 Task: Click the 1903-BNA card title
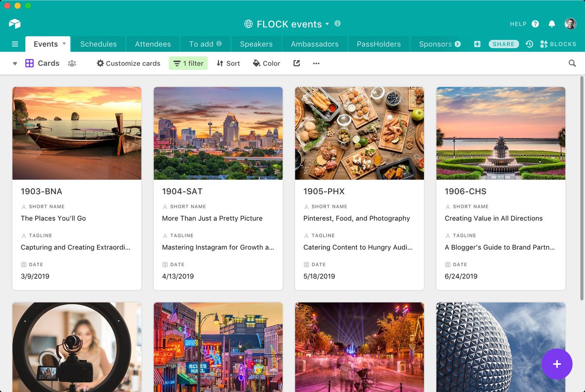(41, 192)
